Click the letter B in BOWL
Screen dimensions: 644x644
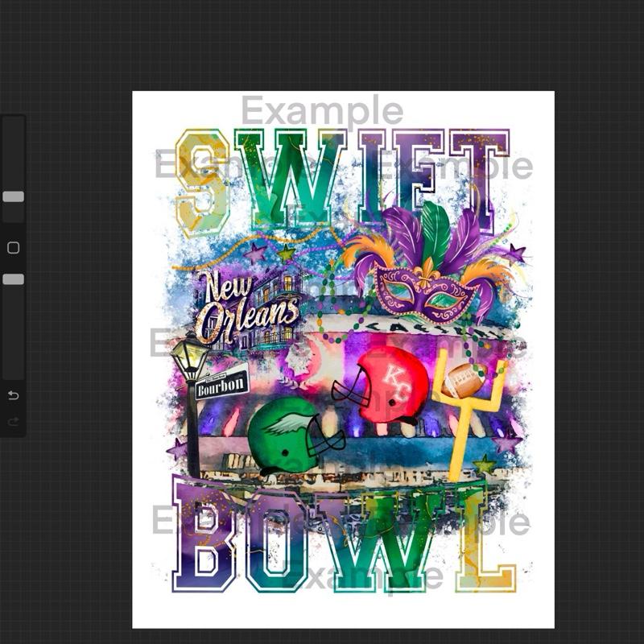[205, 535]
